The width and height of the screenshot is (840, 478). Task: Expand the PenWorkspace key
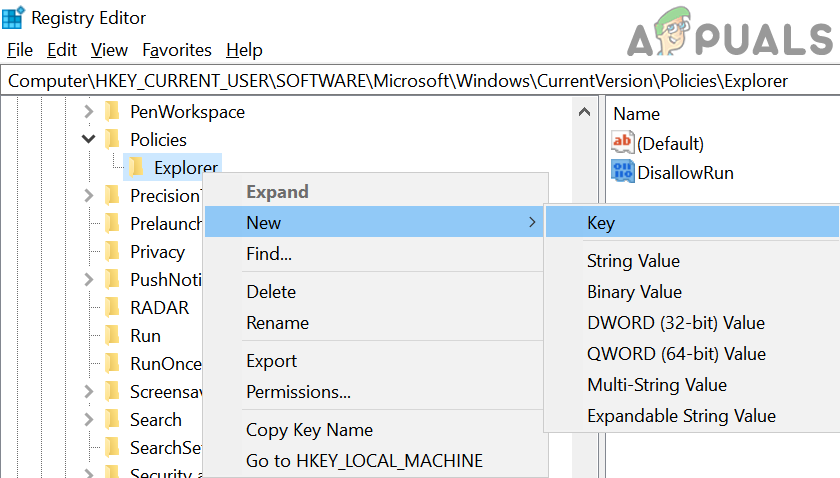click(x=89, y=111)
